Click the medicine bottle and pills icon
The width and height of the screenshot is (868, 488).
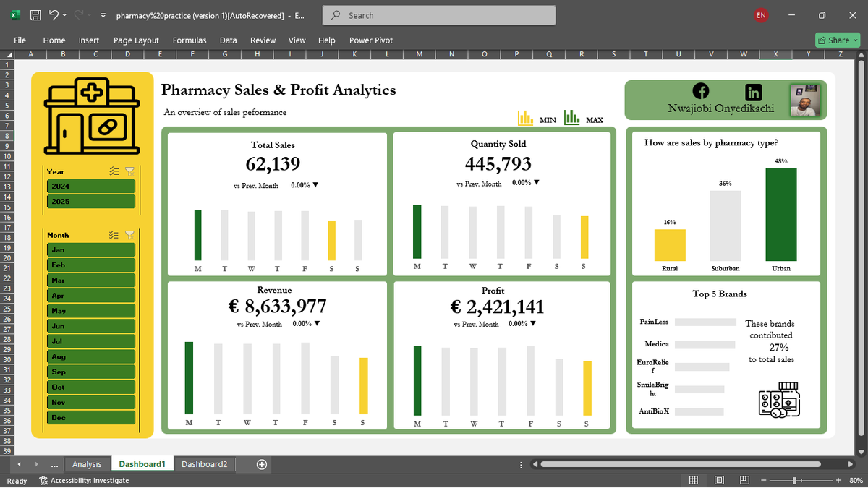779,401
